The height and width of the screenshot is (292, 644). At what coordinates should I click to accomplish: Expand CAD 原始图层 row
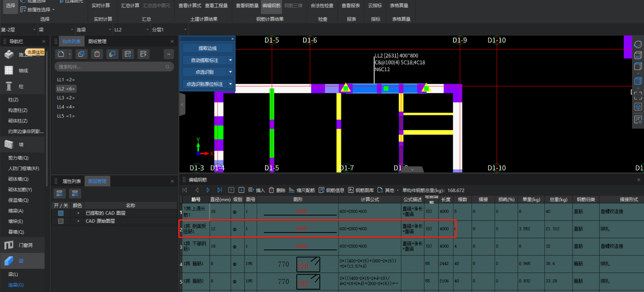pos(78,221)
